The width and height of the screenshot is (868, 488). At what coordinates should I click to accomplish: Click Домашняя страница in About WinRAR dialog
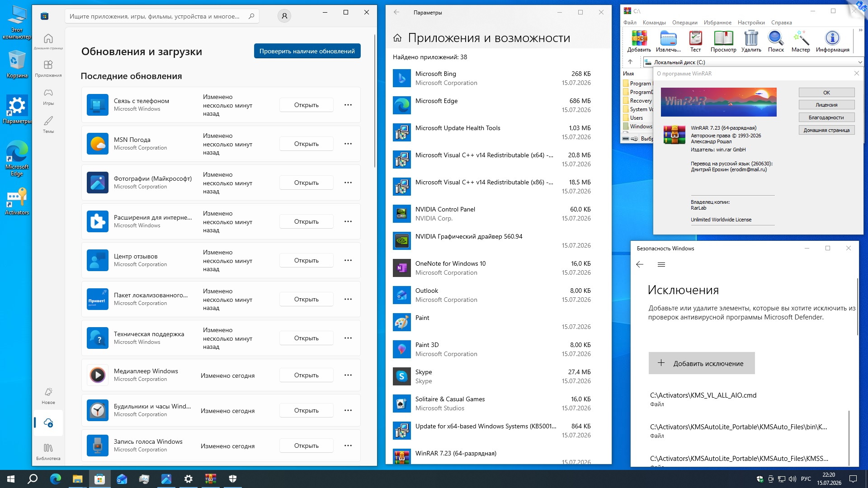pos(826,130)
